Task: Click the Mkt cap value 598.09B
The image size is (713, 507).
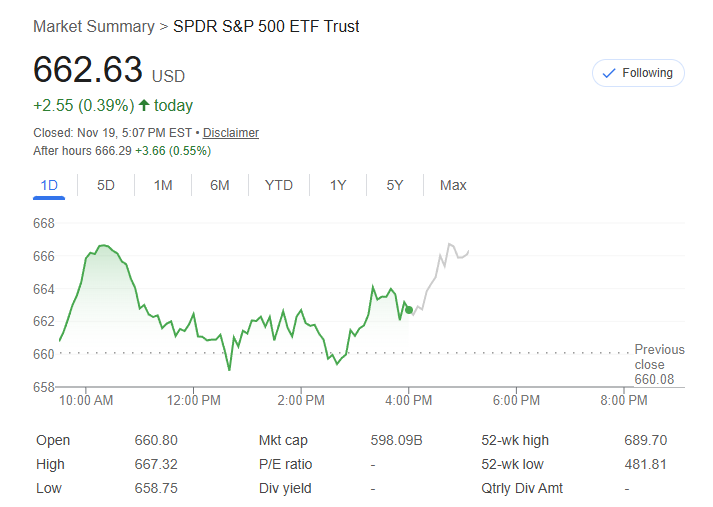Action: point(397,440)
